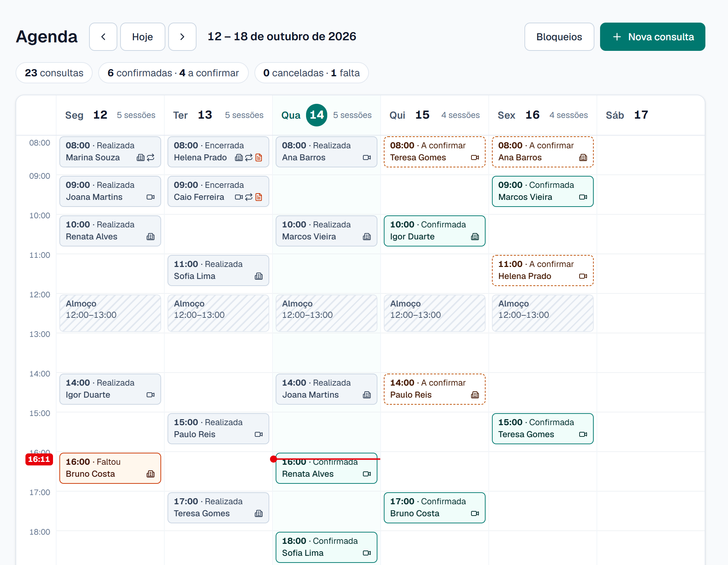Click the video icon on Marcos Vieira's Friday 09:00 session
Viewport: 728px width, 565px height.
583,197
